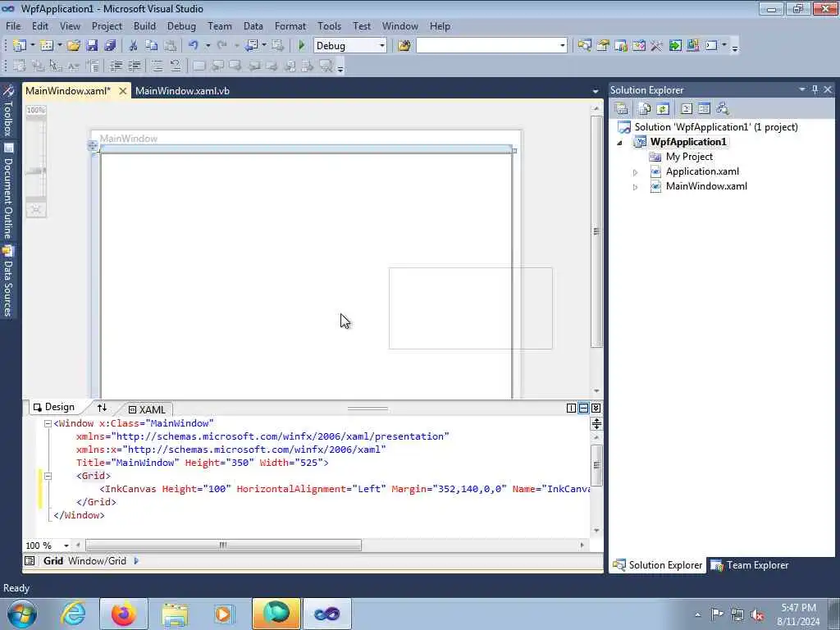
Task: Click the Undo arrow icon
Action: click(x=194, y=46)
